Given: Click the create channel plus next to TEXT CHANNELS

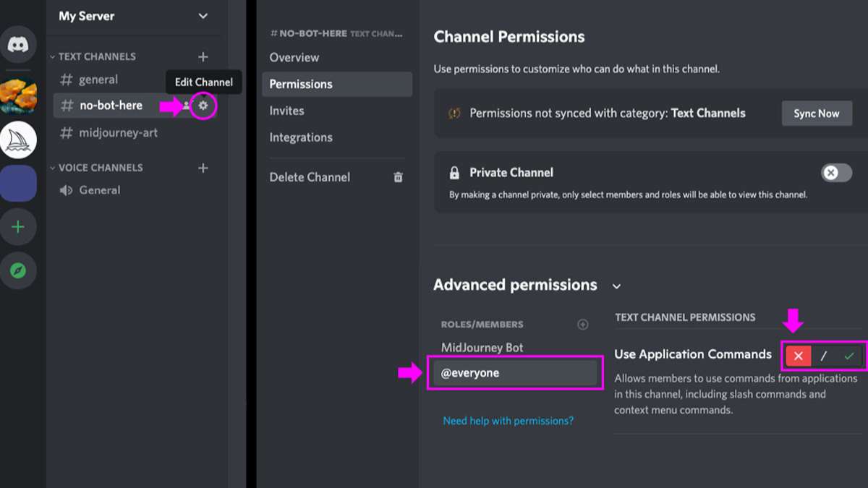Looking at the screenshot, I should (x=203, y=56).
